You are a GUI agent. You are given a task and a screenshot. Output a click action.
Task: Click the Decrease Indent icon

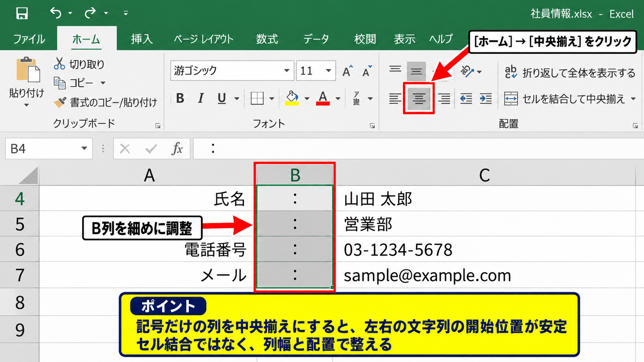click(x=466, y=99)
